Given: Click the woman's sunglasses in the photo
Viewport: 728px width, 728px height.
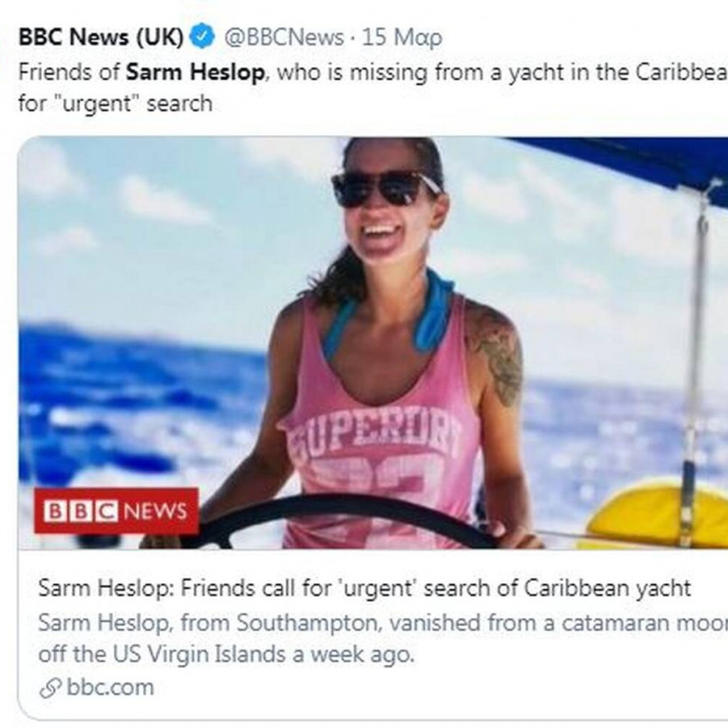Looking at the screenshot, I should click(x=384, y=188).
